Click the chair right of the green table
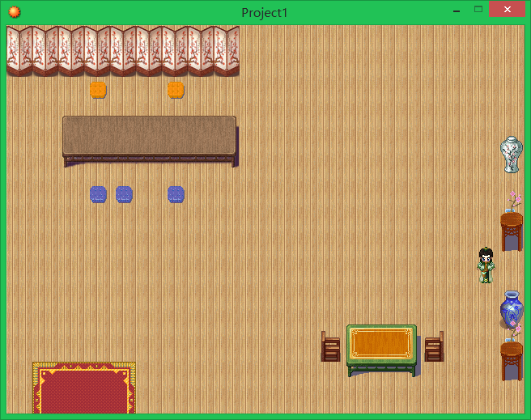The height and width of the screenshot is (420, 531). 434,346
